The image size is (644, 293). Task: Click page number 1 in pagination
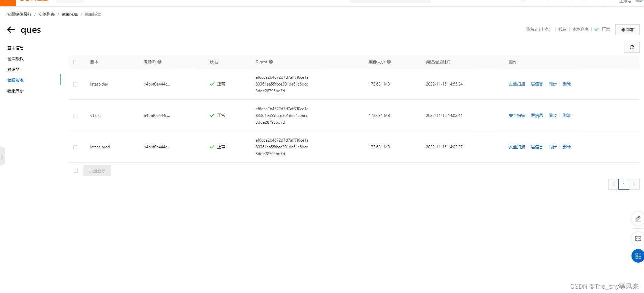click(x=624, y=184)
